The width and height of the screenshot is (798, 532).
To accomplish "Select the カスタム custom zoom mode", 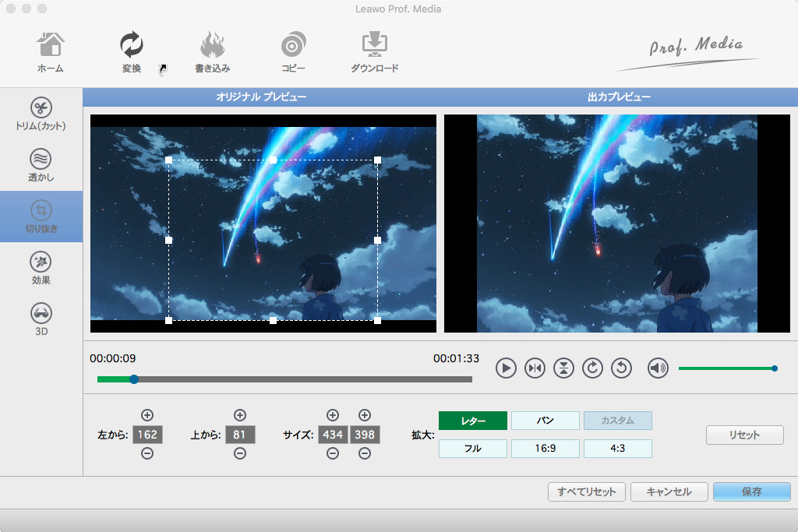I will (617, 421).
